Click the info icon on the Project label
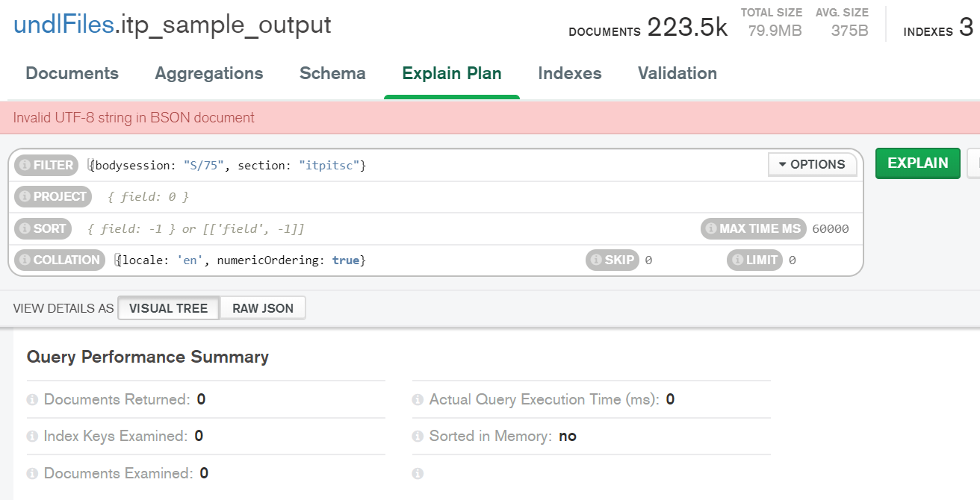Viewport: 980px width, 500px height. (x=25, y=197)
